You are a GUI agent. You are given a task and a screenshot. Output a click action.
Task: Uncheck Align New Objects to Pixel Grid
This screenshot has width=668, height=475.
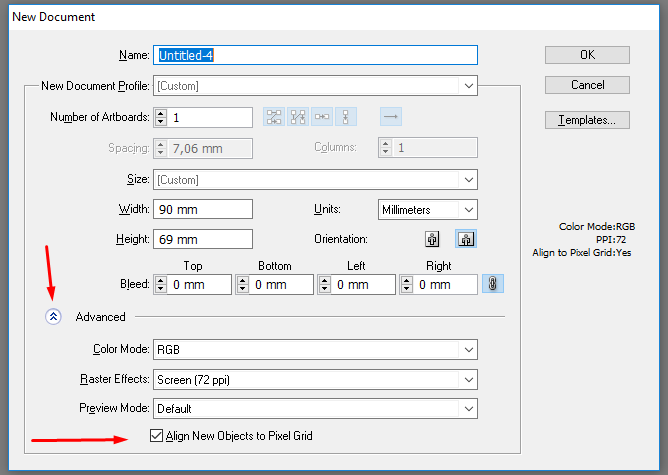pos(156,436)
